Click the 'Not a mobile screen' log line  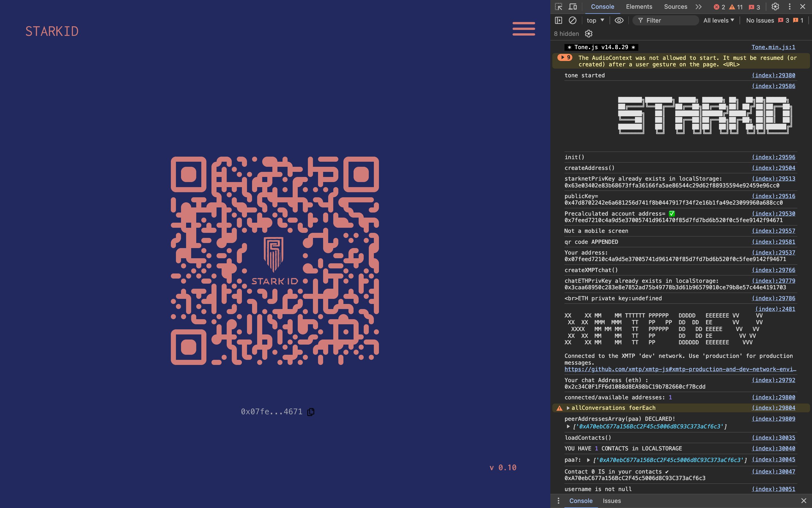pyautogui.click(x=596, y=231)
